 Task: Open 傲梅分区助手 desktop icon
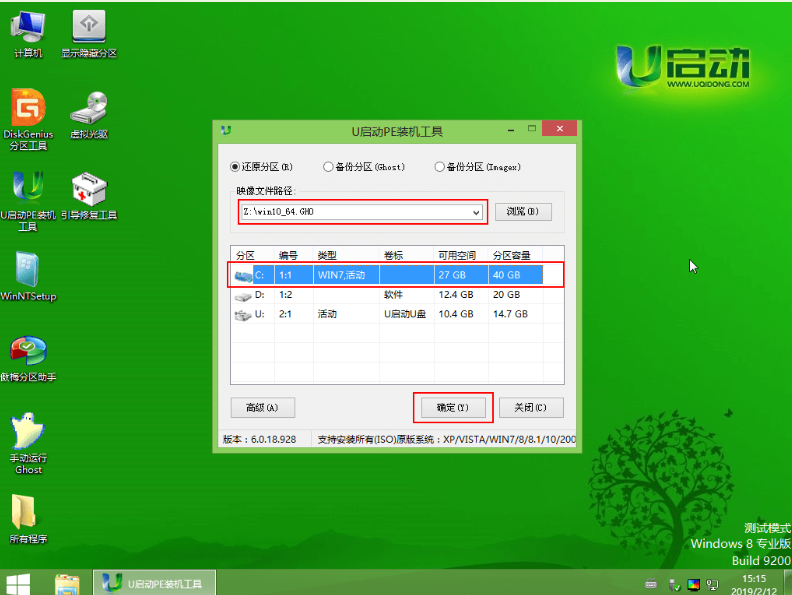(27, 355)
